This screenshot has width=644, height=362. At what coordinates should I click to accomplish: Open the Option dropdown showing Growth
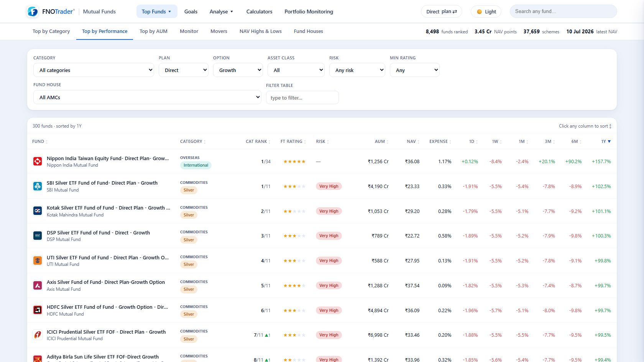point(238,70)
